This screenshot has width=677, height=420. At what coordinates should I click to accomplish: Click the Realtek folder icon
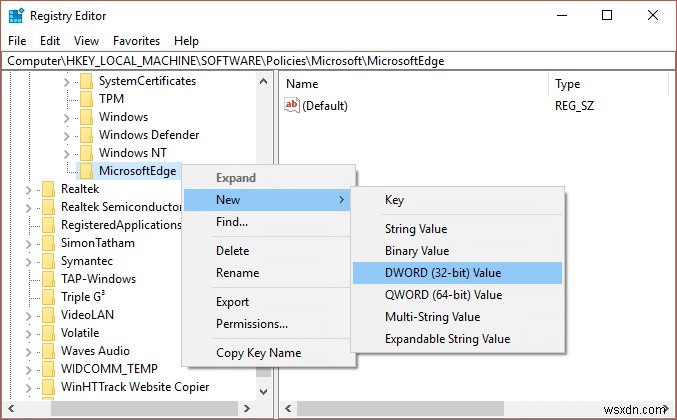47,189
